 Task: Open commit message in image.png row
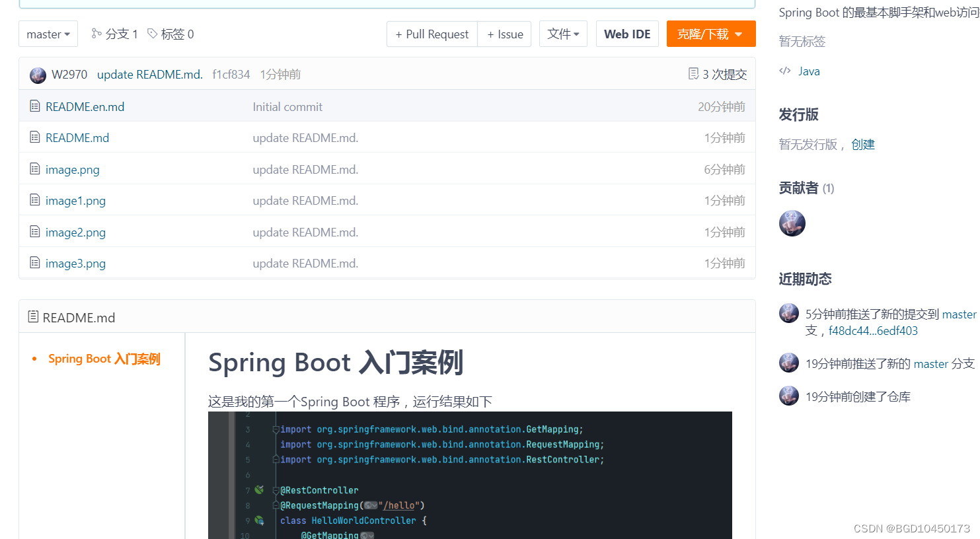pos(305,169)
